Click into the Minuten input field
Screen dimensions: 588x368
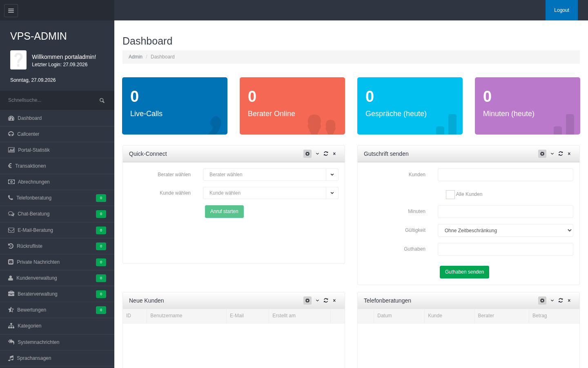point(506,211)
